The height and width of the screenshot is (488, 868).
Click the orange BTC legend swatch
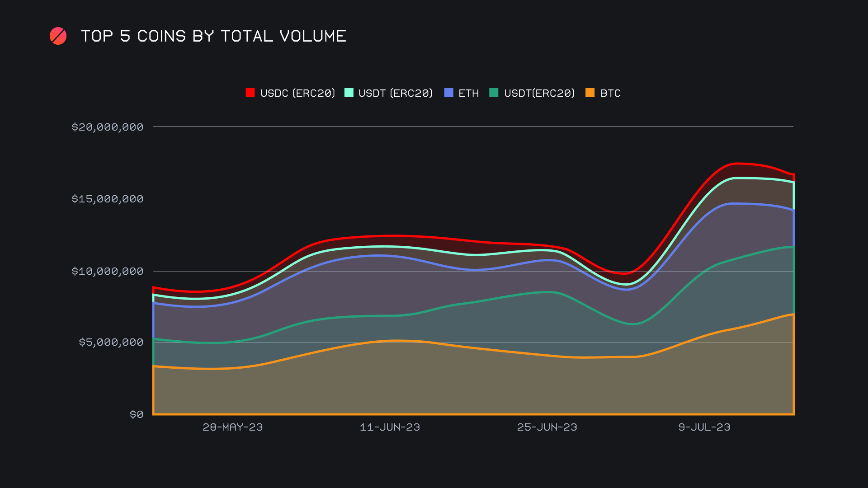coord(590,93)
